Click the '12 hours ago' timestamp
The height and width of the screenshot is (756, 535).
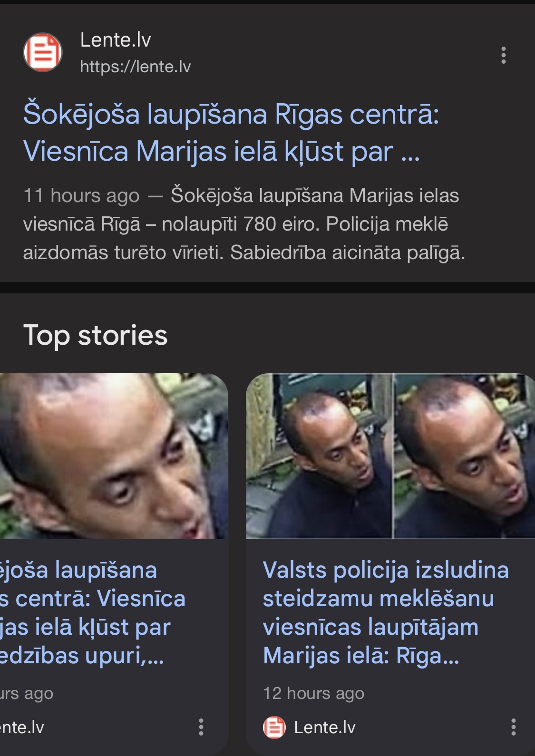(314, 693)
